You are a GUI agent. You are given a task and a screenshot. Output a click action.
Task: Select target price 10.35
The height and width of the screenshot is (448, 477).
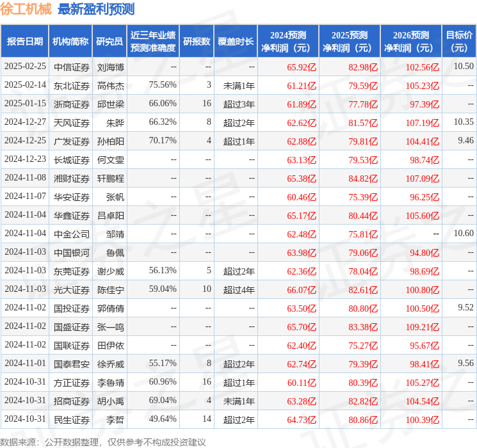click(x=464, y=122)
